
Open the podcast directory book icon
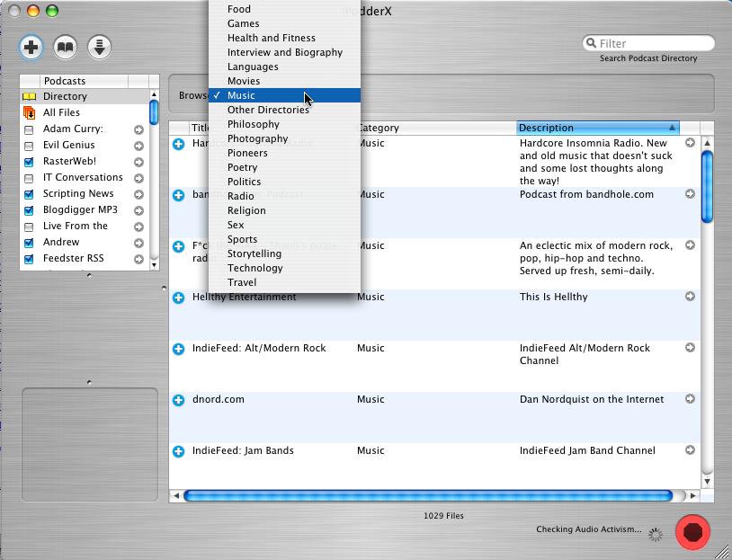(x=66, y=47)
